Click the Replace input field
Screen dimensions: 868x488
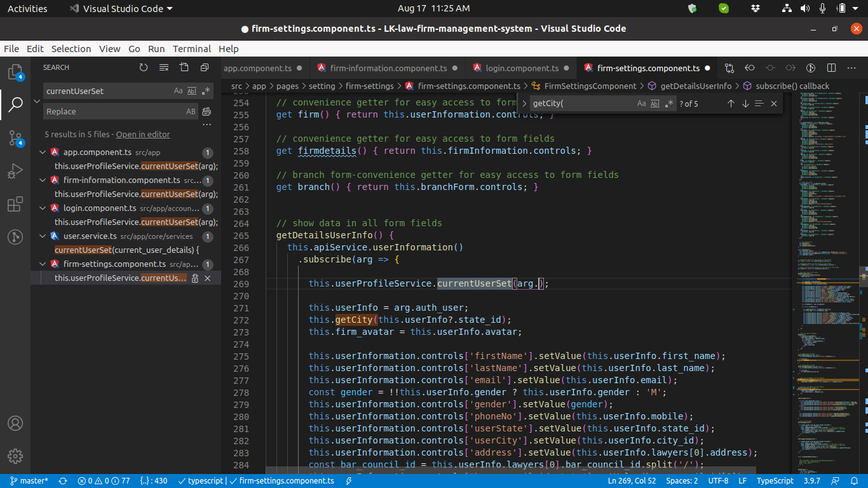113,112
